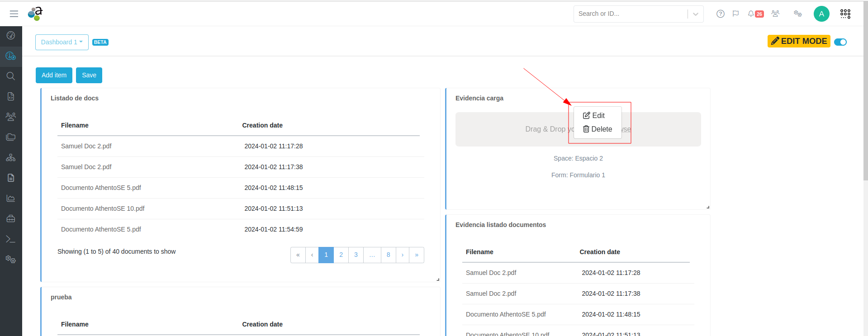Open the apps grid icon
Screen dimensions: 868x336
tap(845, 14)
